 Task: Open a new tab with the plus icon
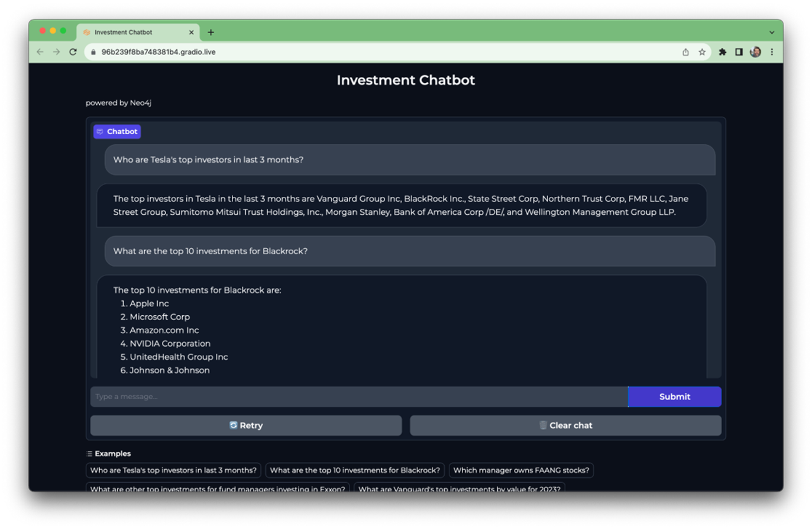pos(211,33)
